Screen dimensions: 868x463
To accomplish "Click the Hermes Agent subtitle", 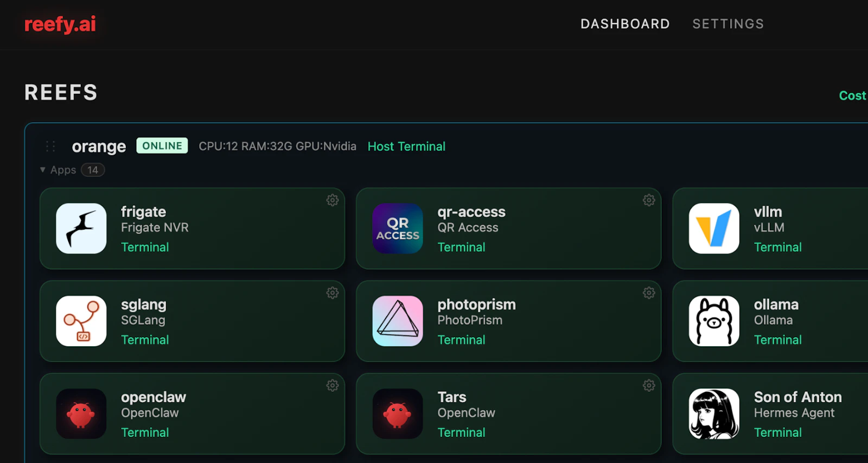I will 794,413.
